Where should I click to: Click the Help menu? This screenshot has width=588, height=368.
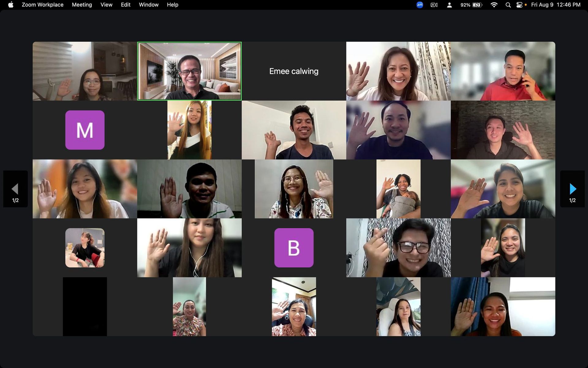(x=172, y=5)
